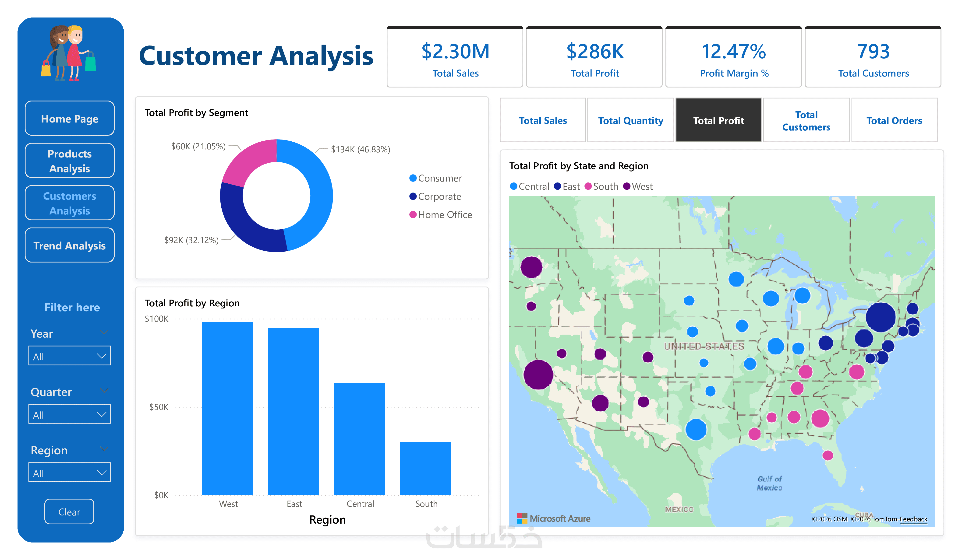This screenshot has height=560, width=969.
Task: Click the Microsoft Azure logo on map
Action: point(553,518)
